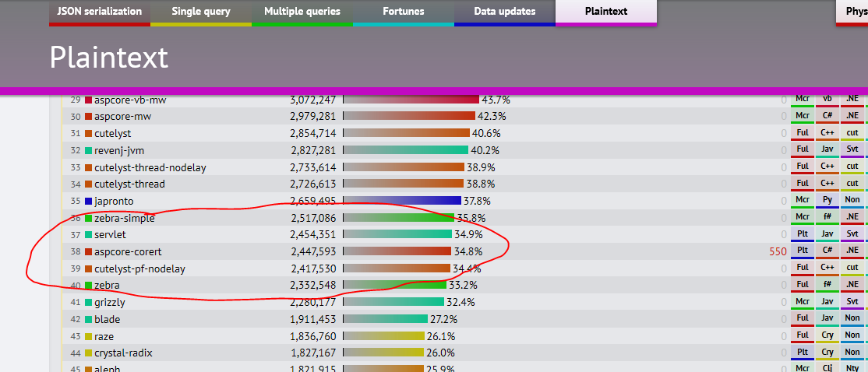Click the japronto framework name

pyautogui.click(x=114, y=202)
